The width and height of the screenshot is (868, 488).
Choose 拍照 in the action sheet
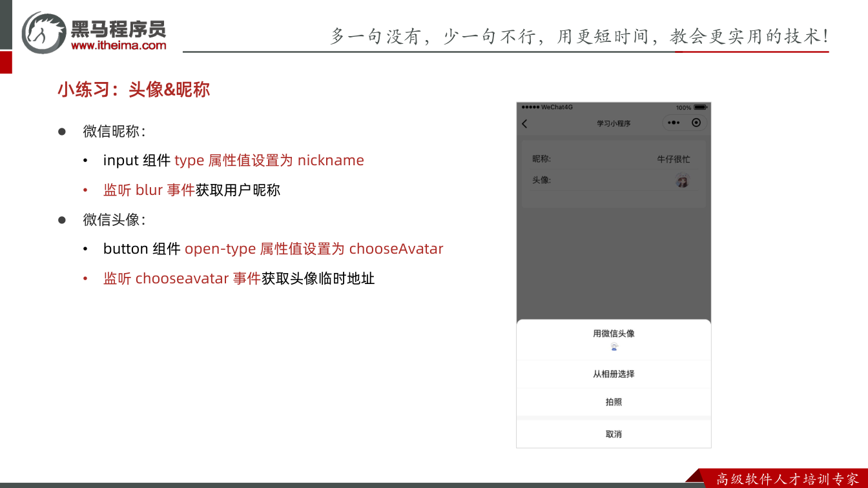[614, 402]
